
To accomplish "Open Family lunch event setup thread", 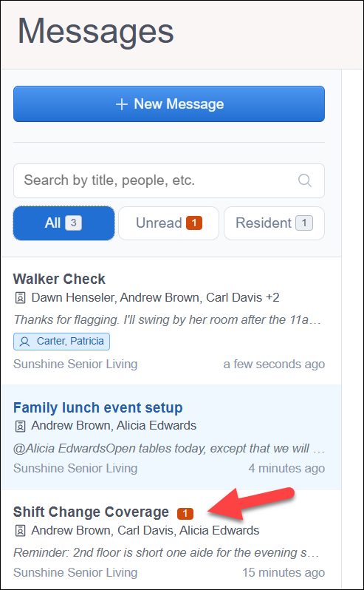I will pos(169,438).
